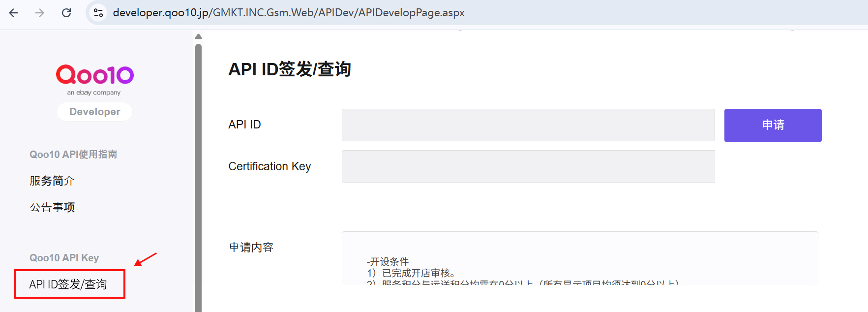This screenshot has height=312, width=868.
Task: Open the Developer badge under the logo
Action: point(94,112)
